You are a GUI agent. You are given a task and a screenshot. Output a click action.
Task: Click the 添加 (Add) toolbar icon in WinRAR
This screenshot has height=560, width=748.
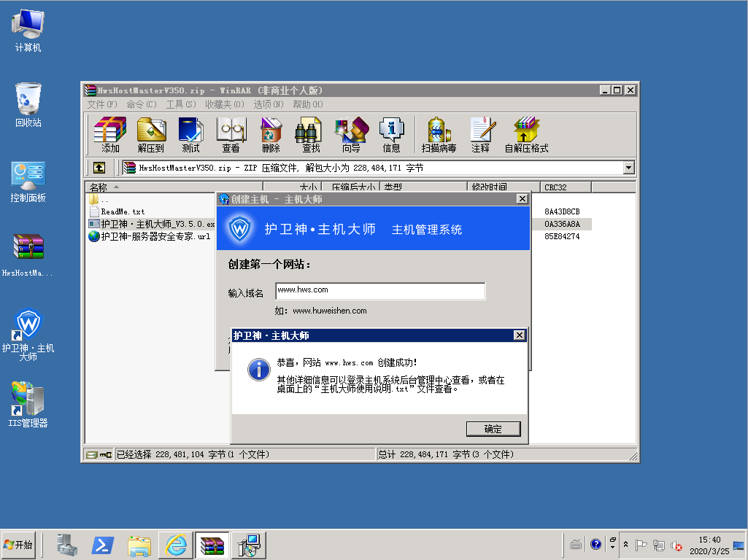coord(110,135)
